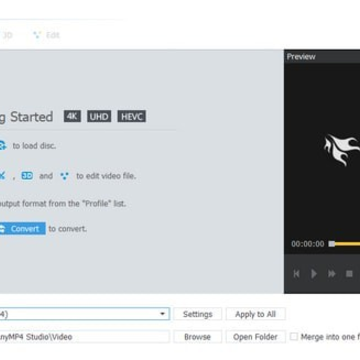Expand the Profile format dropdown arrow
This screenshot has height=360, width=360.
click(x=163, y=314)
